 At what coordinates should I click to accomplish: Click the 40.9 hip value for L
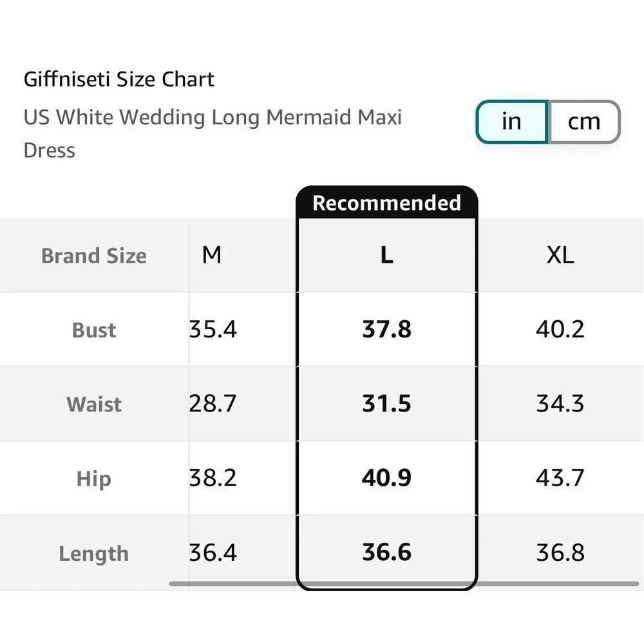[x=386, y=478]
